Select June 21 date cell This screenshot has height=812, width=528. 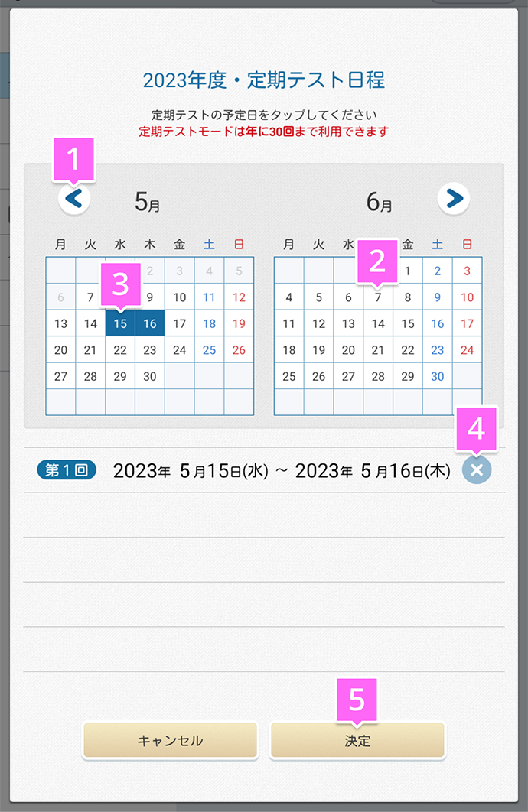(x=378, y=350)
